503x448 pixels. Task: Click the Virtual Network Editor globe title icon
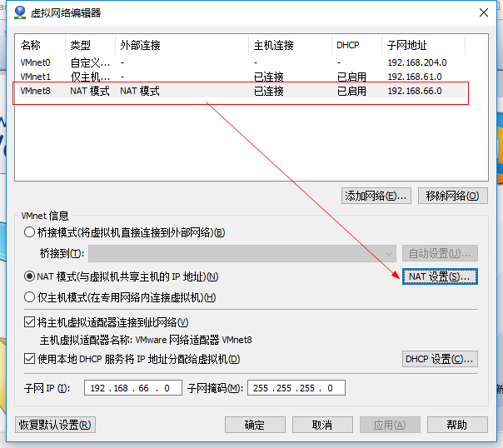(x=20, y=12)
